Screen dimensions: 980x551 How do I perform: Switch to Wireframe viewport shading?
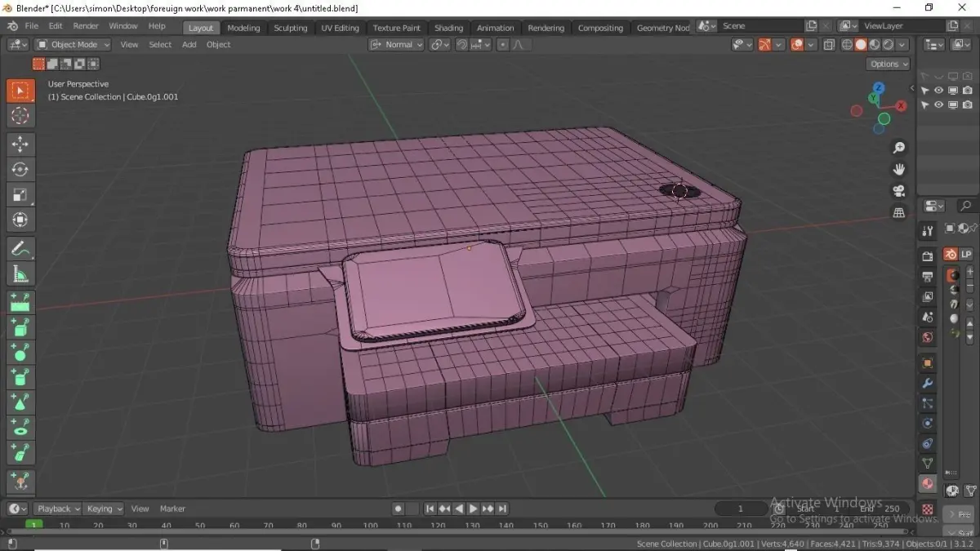[848, 45]
